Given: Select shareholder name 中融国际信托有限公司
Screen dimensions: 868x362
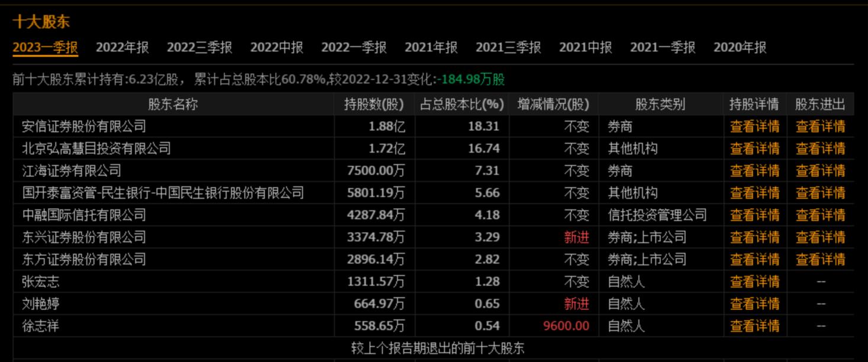Looking at the screenshot, I should click(84, 215).
